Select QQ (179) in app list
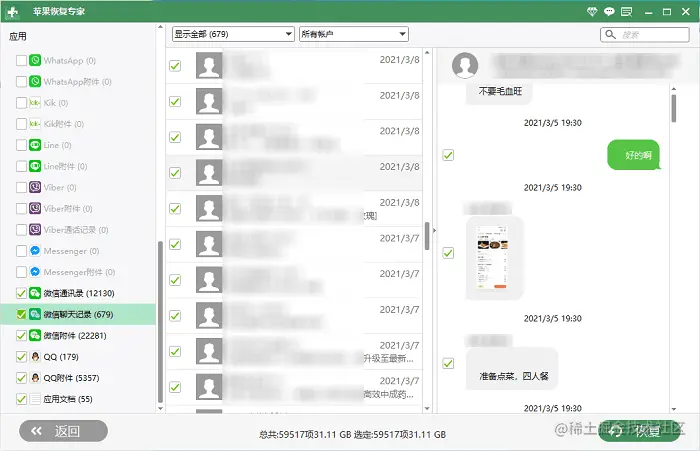 pyautogui.click(x=78, y=357)
